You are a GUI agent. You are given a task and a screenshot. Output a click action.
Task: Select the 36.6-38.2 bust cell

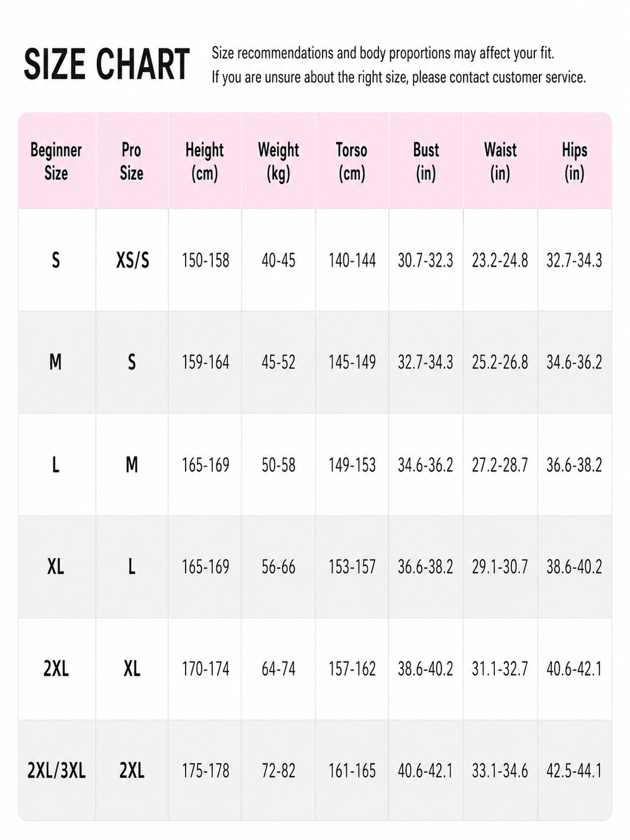pos(425,567)
